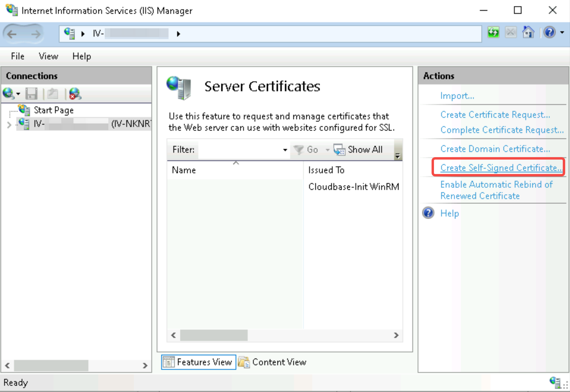Viewport: 570px width, 392px height.
Task: Sort by the Name column header
Action: coord(235,170)
